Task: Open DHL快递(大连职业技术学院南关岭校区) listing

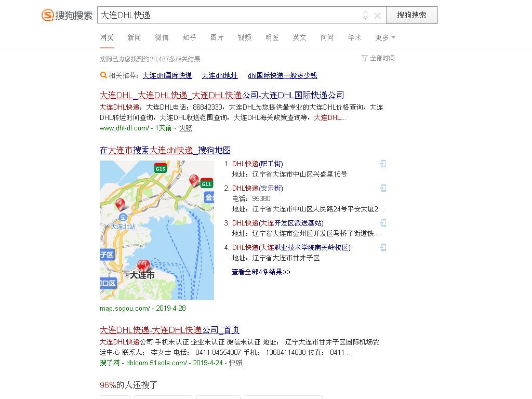Action: (x=291, y=248)
